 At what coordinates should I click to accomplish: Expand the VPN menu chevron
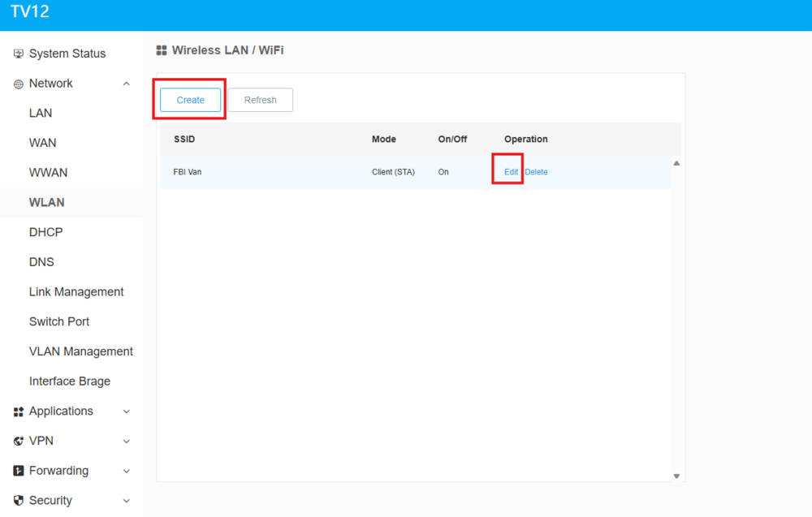tap(126, 442)
